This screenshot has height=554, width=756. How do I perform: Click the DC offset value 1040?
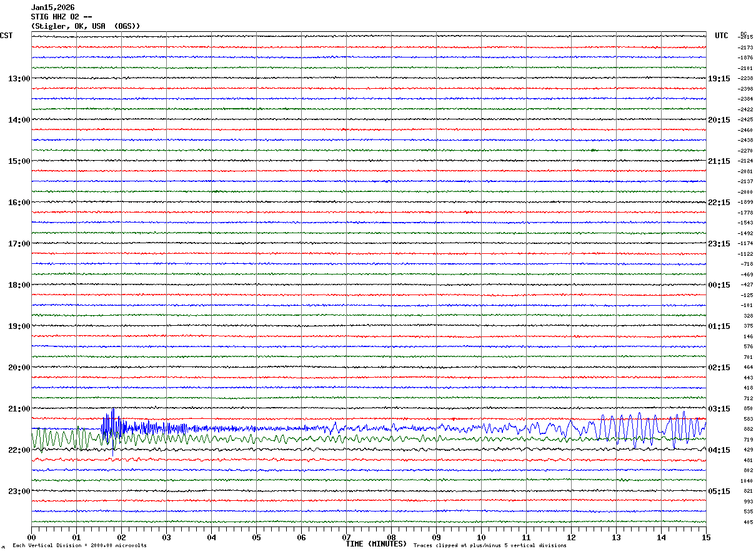point(746,481)
